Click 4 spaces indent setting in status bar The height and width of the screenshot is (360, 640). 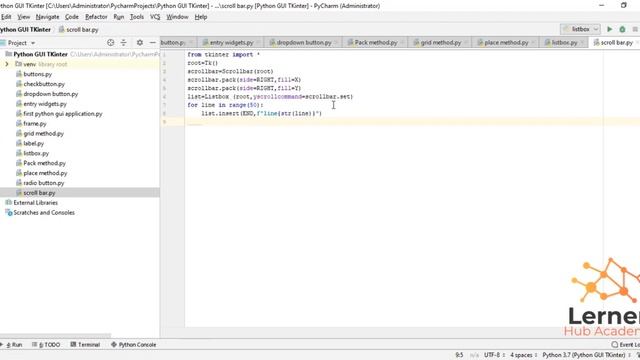click(523, 355)
